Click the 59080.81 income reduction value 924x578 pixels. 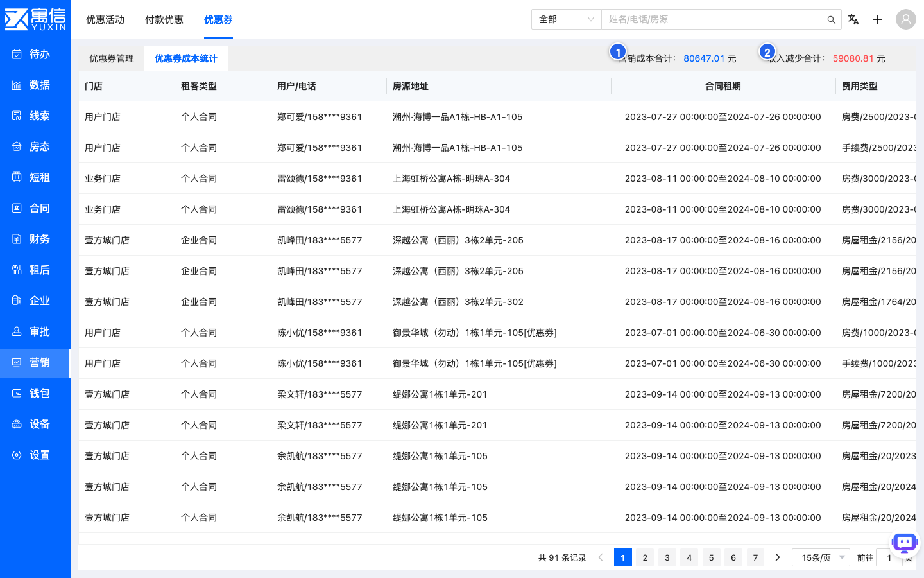pos(853,58)
